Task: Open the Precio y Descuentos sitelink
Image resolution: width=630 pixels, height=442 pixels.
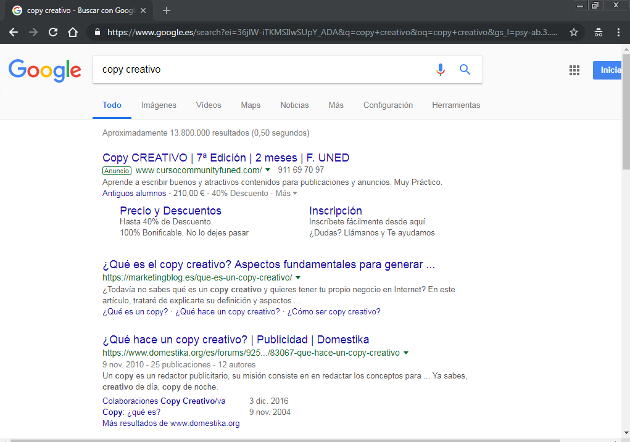Action: pos(171,211)
